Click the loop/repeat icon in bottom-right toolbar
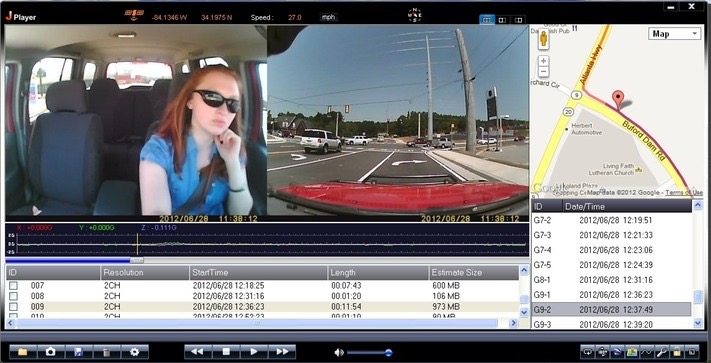 pos(588,352)
